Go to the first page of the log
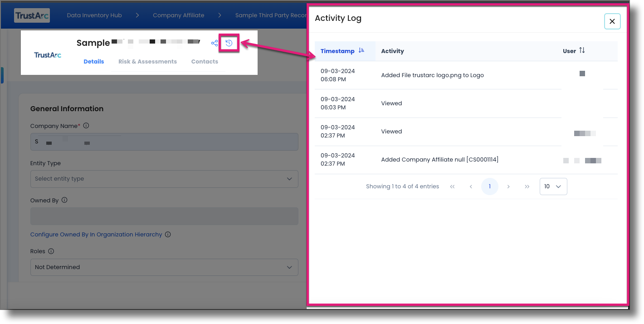This screenshot has width=644, height=324. [x=452, y=187]
